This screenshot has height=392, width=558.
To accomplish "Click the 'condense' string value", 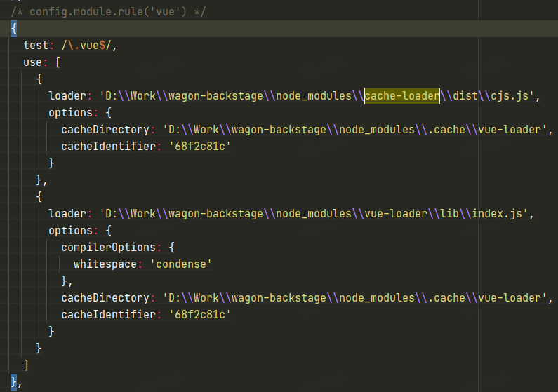I will (x=181, y=264).
